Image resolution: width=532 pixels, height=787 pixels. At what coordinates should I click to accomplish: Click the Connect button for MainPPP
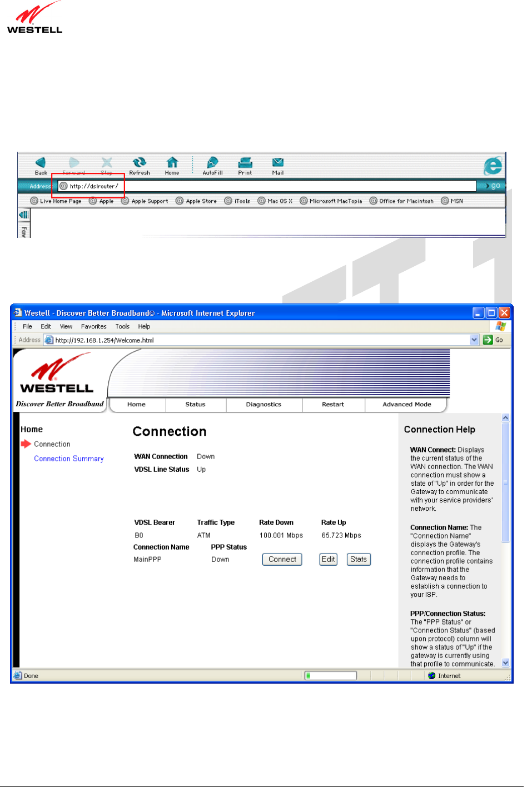tap(282, 560)
